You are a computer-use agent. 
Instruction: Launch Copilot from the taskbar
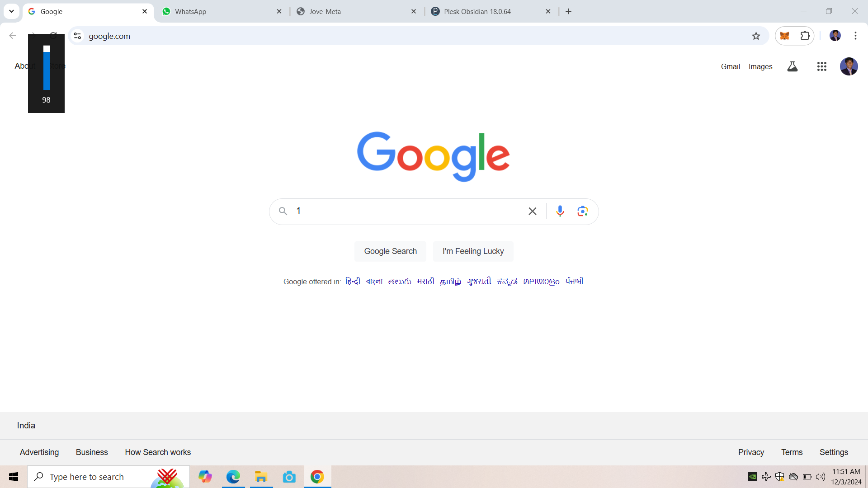(205, 477)
